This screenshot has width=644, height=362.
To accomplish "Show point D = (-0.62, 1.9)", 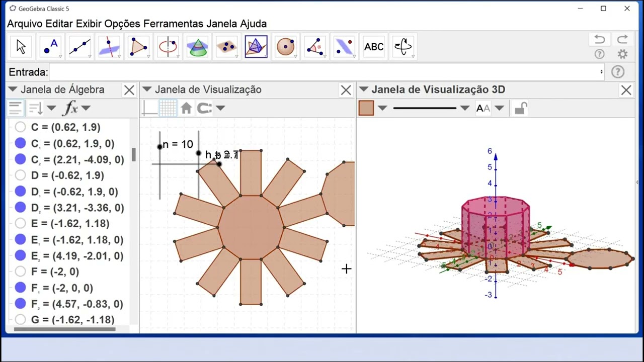I will [20, 175].
